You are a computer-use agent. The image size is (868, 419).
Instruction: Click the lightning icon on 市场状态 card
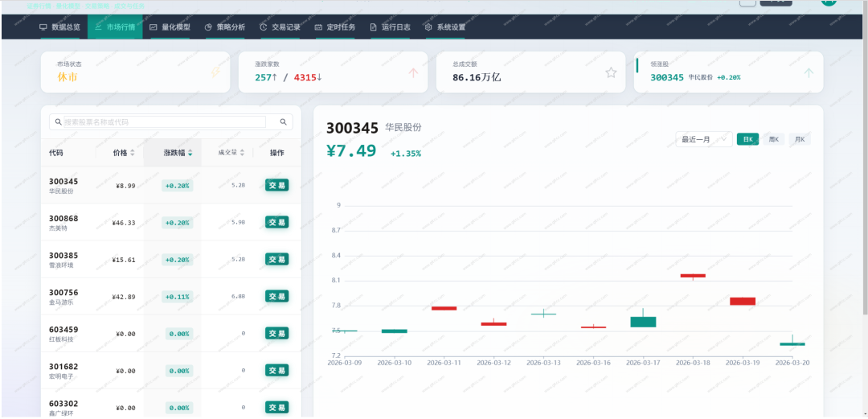click(x=215, y=72)
